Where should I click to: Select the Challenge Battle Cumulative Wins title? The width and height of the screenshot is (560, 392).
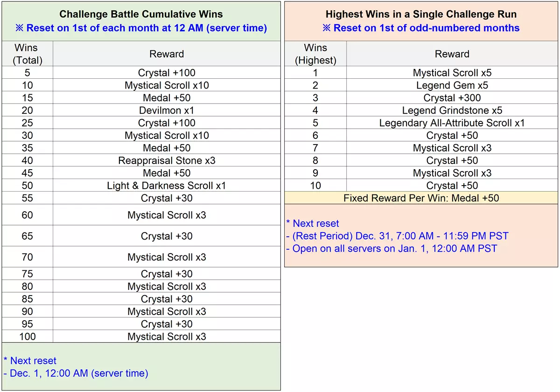(142, 14)
